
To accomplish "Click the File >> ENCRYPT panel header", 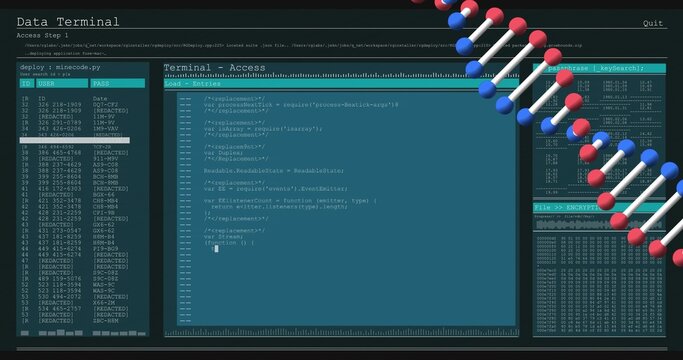I will pyautogui.click(x=599, y=207).
